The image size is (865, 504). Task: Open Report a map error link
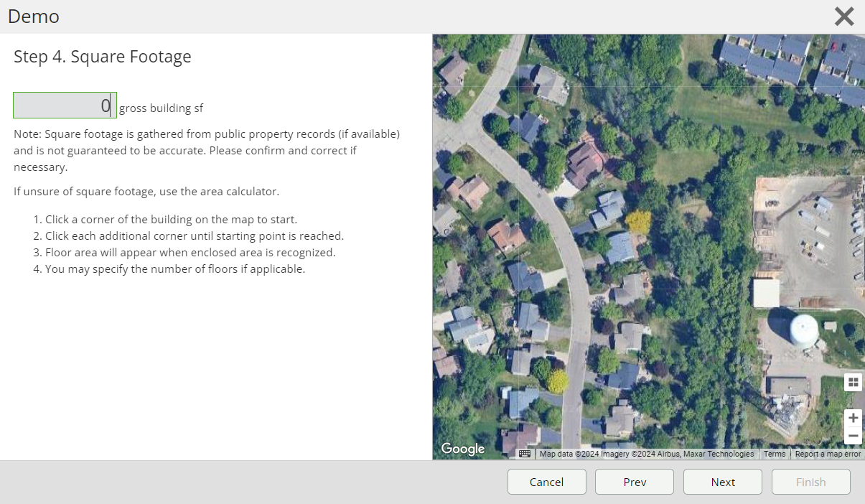pyautogui.click(x=828, y=454)
